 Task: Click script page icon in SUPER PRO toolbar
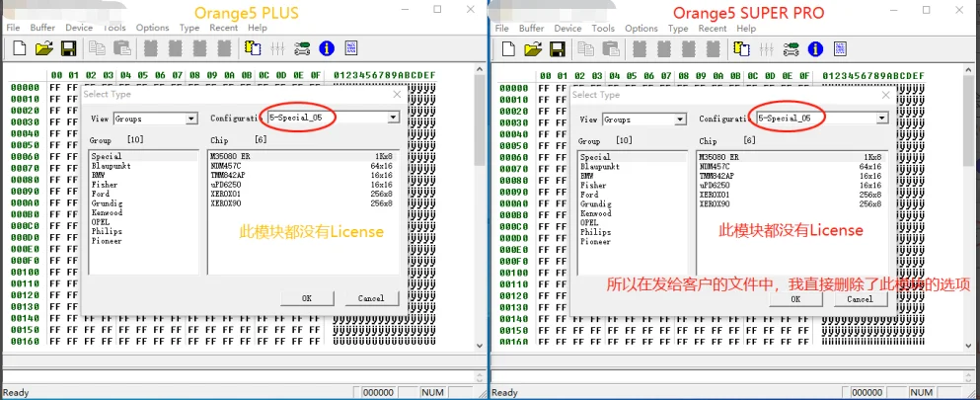pyautogui.click(x=840, y=48)
